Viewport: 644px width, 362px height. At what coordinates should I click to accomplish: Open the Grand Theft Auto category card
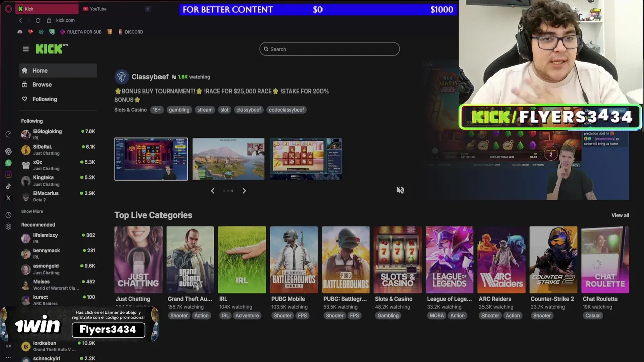(x=190, y=259)
